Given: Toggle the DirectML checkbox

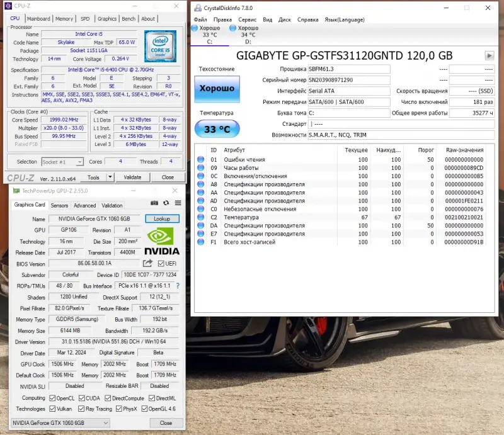Looking at the screenshot, I should pyautogui.click(x=152, y=398).
